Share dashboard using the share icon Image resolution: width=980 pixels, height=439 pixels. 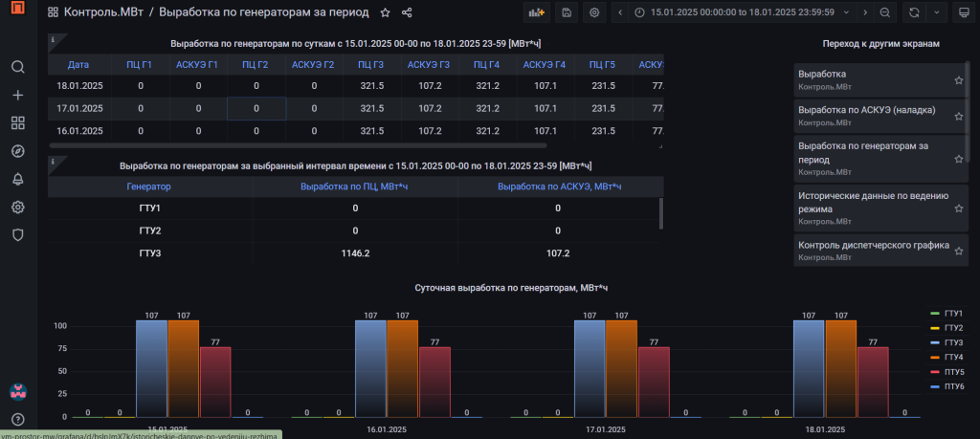[408, 13]
